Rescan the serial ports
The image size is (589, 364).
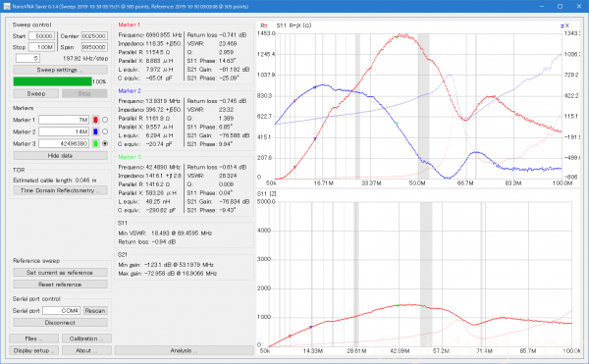(95, 311)
